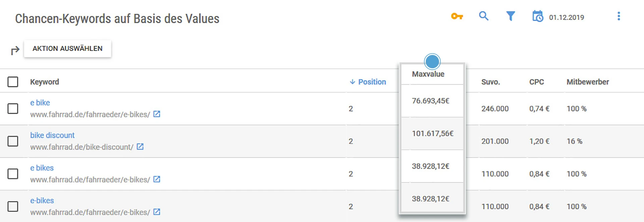
Task: Open the Aktion auswählen dropdown
Action: click(x=67, y=48)
